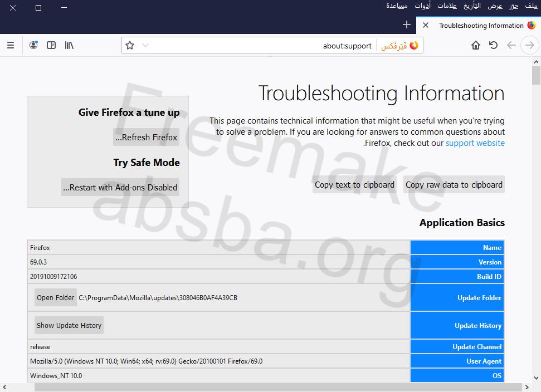Click the Troubleshooting Information page heading
This screenshot has height=392, width=541.
click(x=381, y=93)
